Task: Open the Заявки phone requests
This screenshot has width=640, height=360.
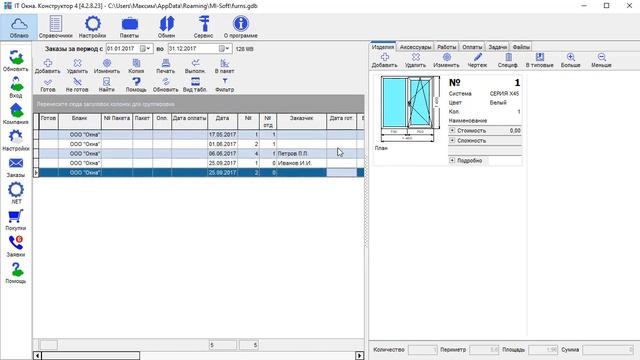Action: point(16,246)
